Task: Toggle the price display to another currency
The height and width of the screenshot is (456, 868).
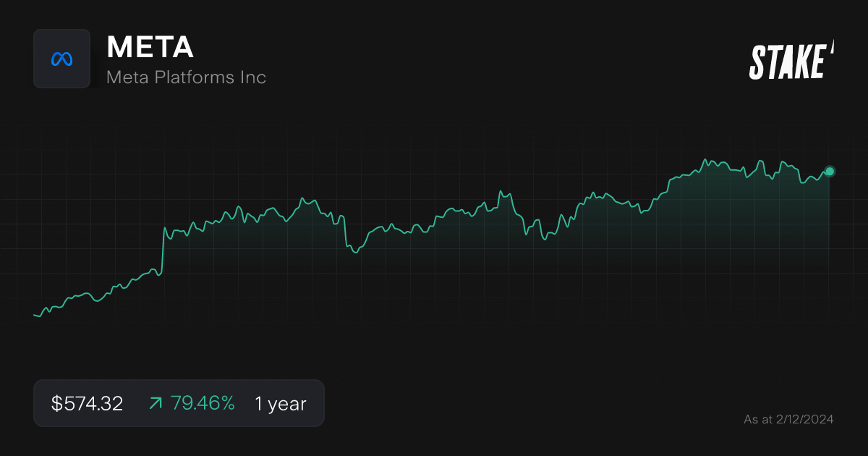Action: click(x=86, y=403)
